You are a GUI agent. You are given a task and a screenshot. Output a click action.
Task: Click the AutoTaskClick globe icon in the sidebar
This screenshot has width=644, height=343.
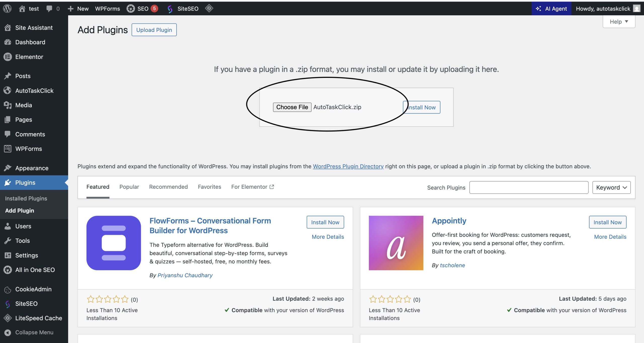tap(8, 90)
